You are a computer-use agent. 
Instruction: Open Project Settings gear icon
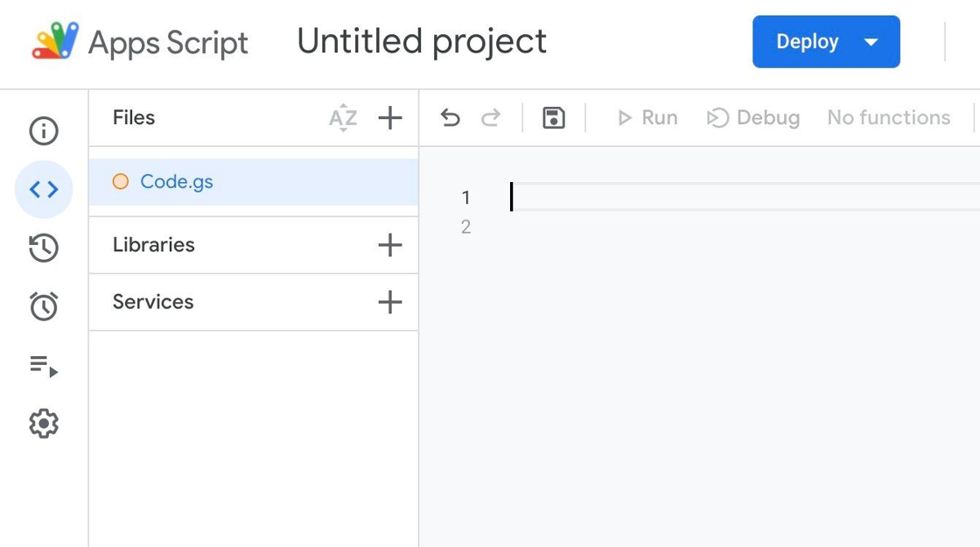pyautogui.click(x=44, y=424)
